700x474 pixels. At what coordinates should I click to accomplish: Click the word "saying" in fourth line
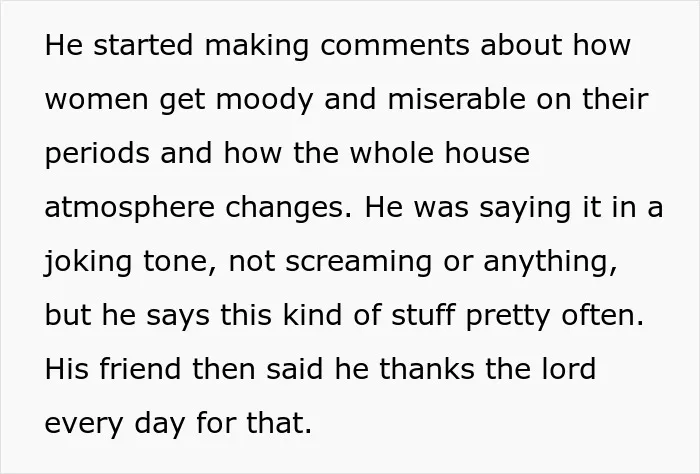525,208
